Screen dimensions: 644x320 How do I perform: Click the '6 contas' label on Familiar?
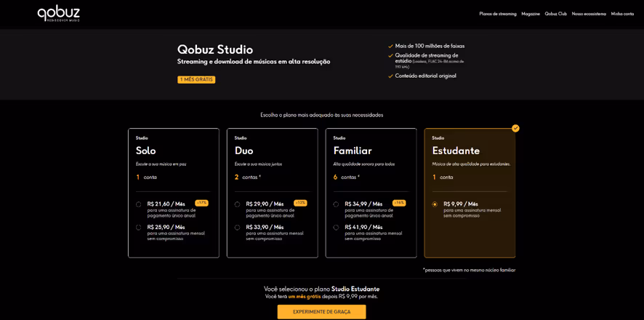point(347,177)
